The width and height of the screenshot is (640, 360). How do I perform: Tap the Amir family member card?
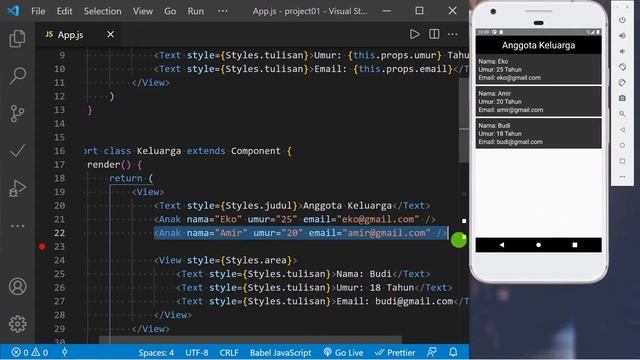point(538,101)
